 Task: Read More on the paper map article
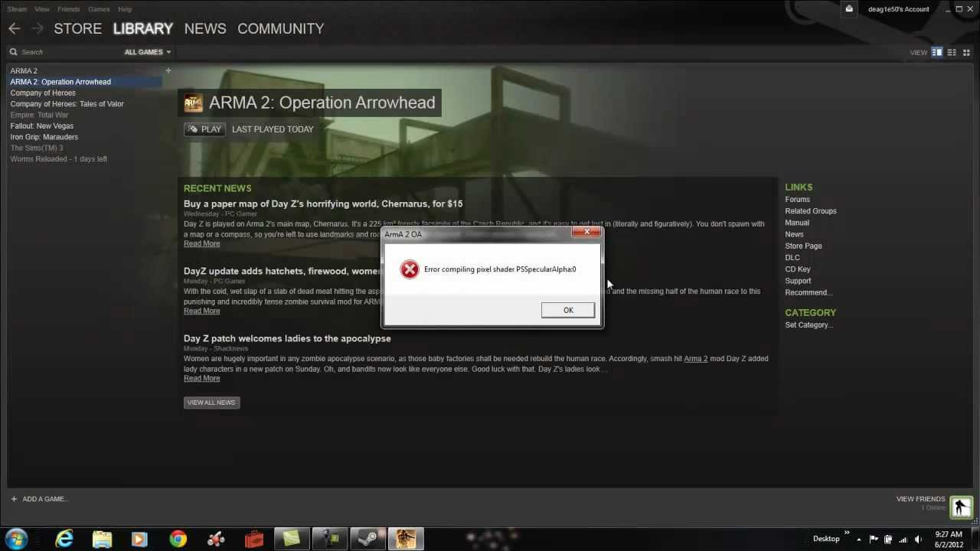(201, 243)
